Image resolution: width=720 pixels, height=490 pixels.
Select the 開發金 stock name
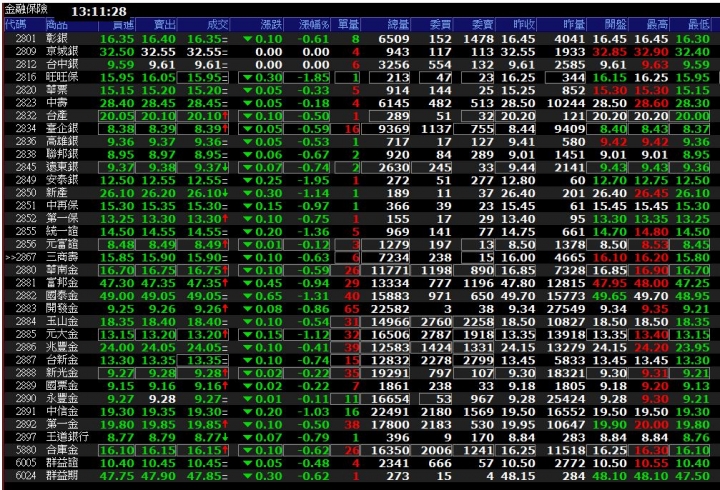click(62, 309)
